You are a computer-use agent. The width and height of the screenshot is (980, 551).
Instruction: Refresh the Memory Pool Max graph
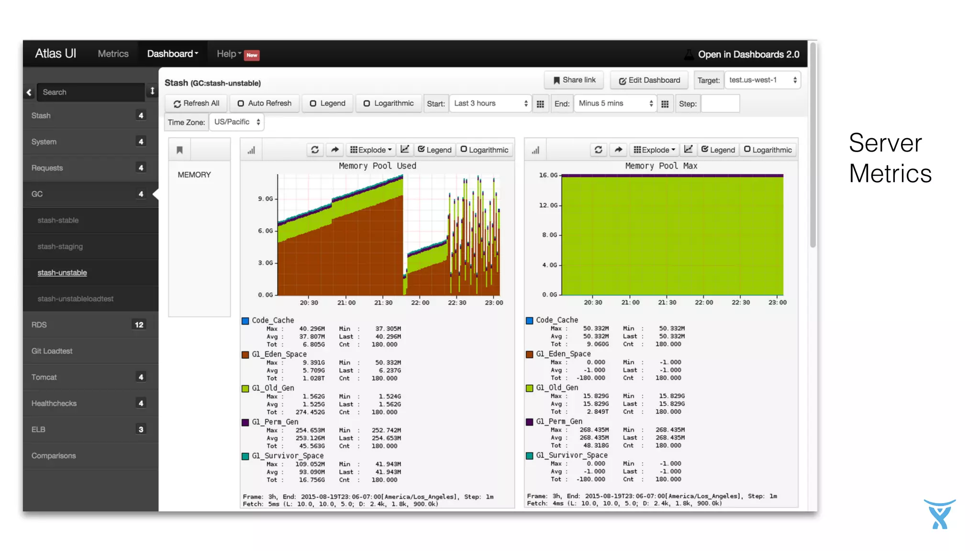598,150
